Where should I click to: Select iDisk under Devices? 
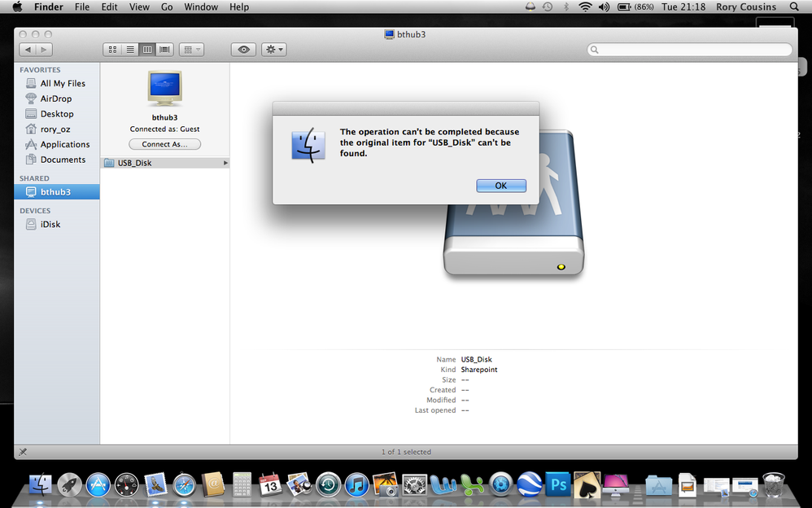pos(50,224)
